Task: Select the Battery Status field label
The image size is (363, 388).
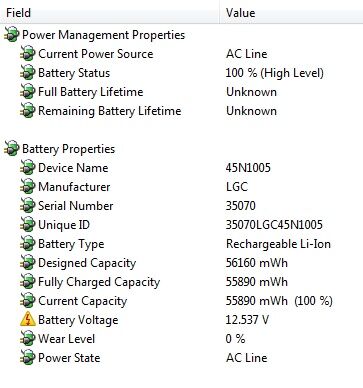Action: click(74, 73)
